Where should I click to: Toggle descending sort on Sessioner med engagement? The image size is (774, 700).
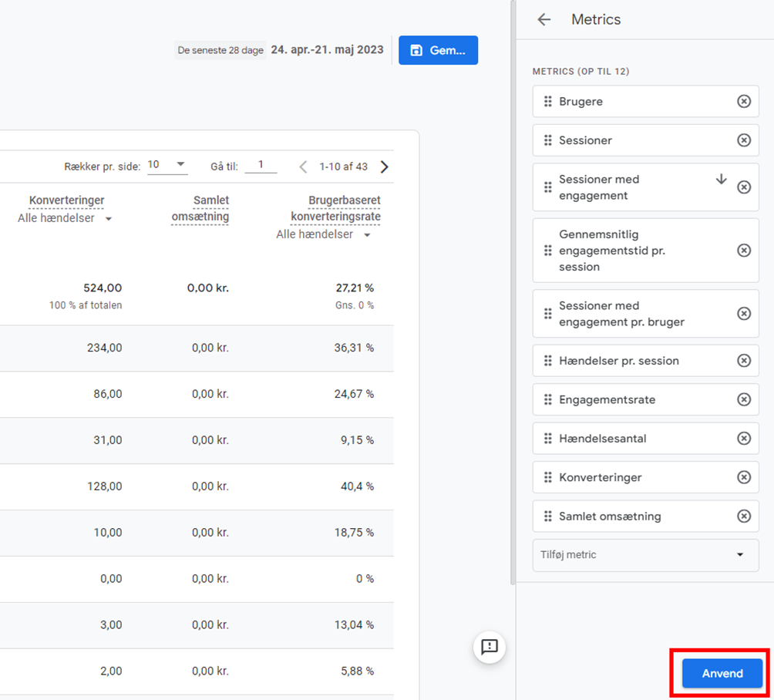[721, 178]
